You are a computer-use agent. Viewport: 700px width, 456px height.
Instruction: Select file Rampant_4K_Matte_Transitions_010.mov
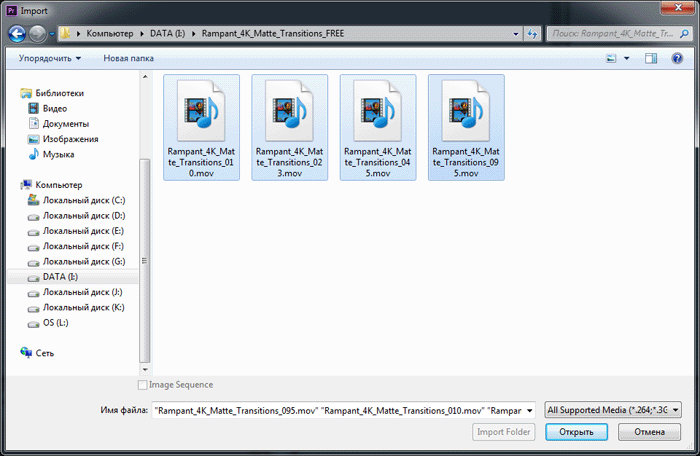[201, 127]
